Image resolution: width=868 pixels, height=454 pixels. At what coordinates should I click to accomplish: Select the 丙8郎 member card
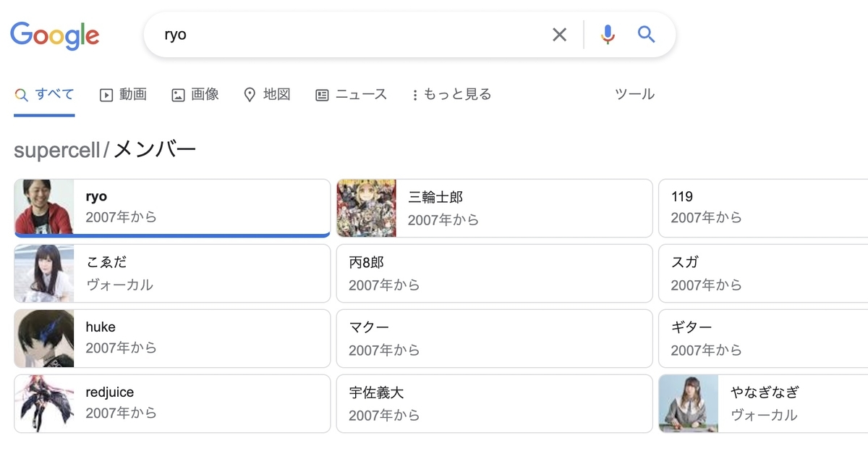click(x=494, y=273)
